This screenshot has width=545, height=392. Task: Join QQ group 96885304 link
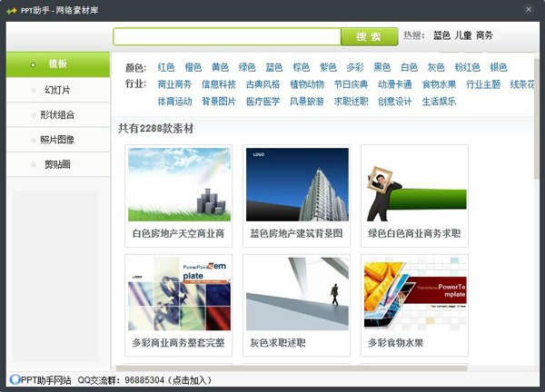point(144,380)
